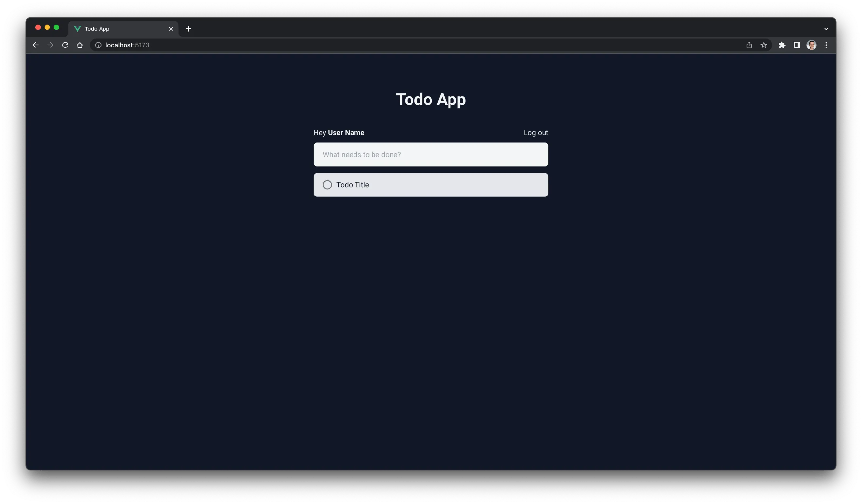Bookmark this tab with the star icon

click(763, 45)
